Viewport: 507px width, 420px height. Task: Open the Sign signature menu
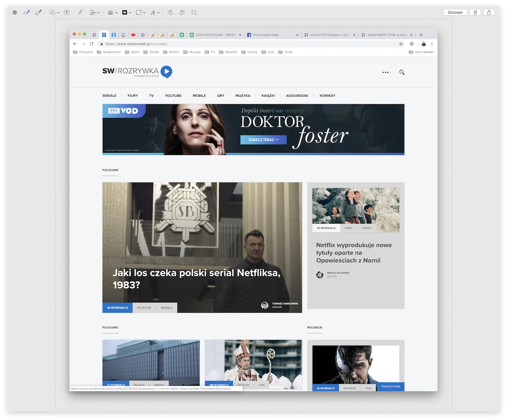95,12
